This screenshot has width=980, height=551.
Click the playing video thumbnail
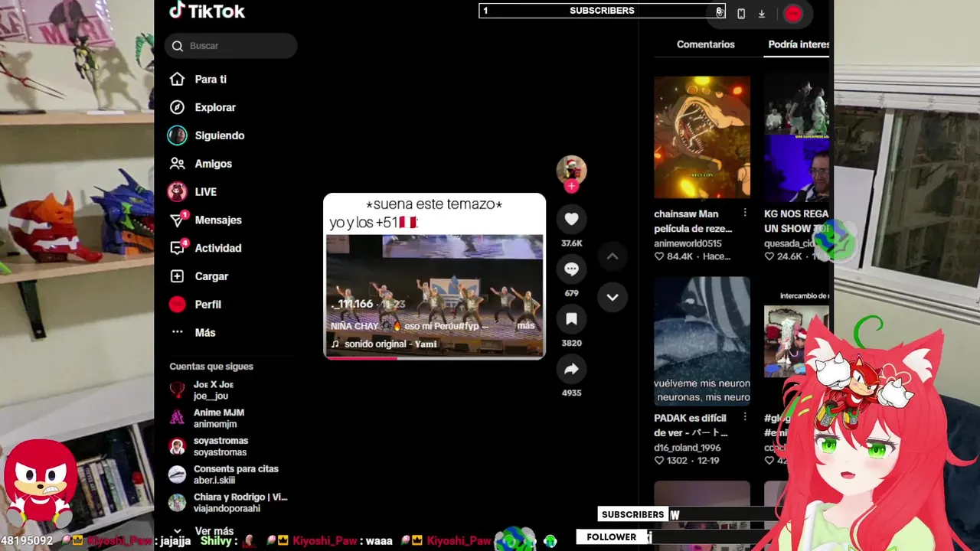[434, 275]
